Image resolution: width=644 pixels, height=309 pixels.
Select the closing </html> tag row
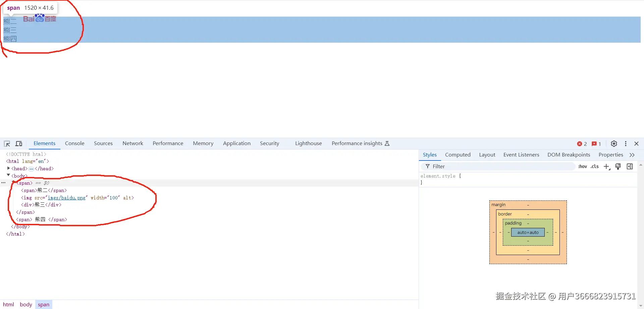tap(15, 234)
